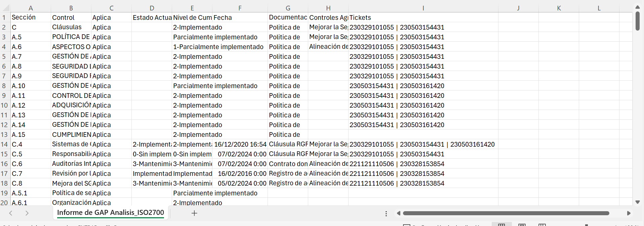Click the next sheet navigation arrow
644x226 pixels.
27,213
